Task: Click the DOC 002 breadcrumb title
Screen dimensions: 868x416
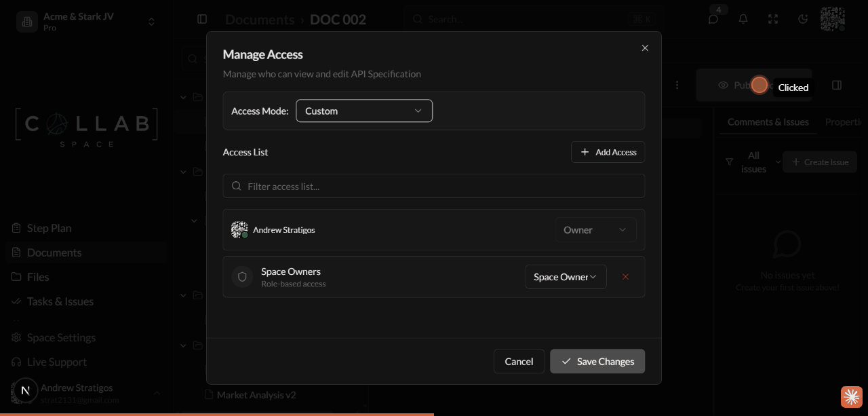Action: click(338, 20)
